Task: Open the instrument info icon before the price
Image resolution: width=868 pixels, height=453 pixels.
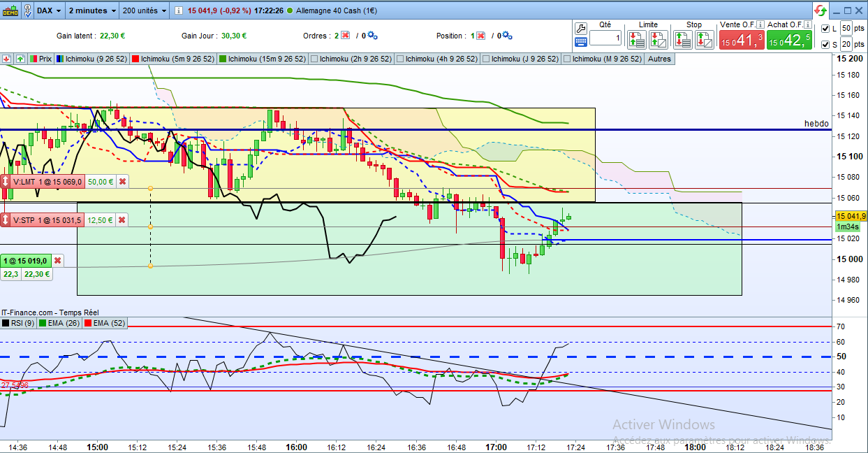Action: tap(179, 10)
